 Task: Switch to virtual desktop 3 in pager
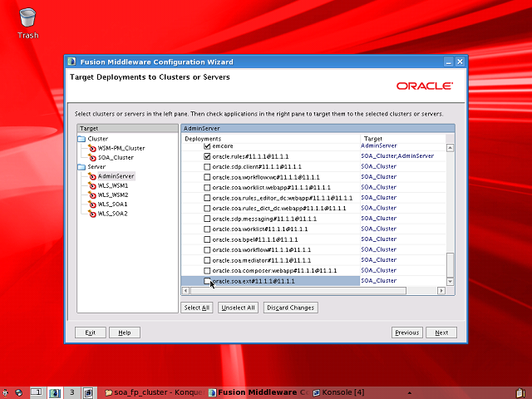[72, 392]
